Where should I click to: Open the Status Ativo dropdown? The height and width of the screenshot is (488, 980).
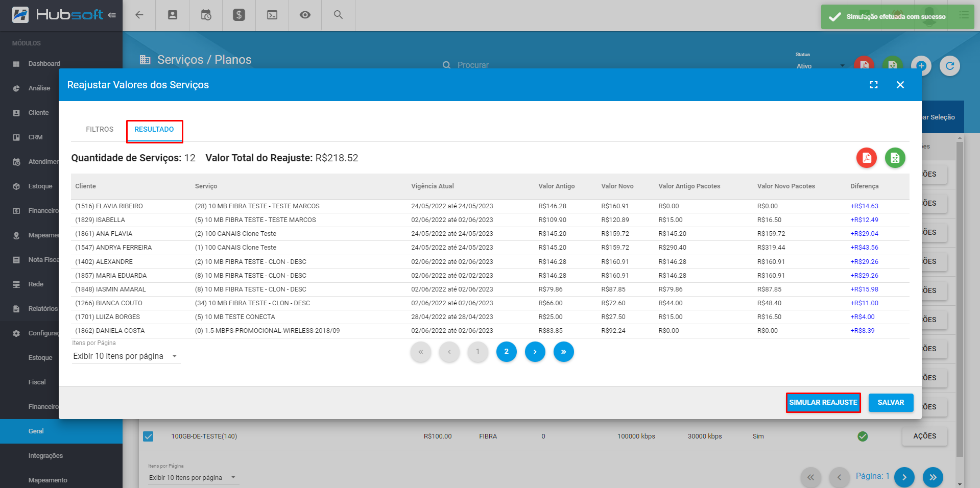click(821, 66)
